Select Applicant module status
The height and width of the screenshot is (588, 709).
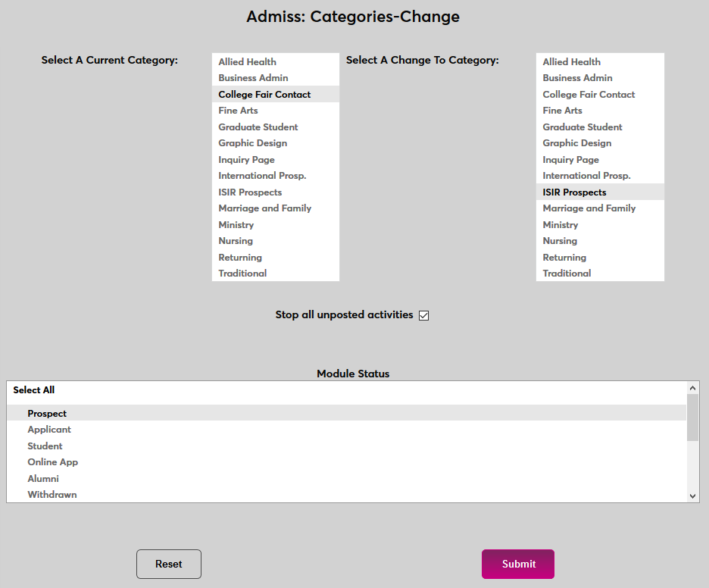pyautogui.click(x=49, y=430)
